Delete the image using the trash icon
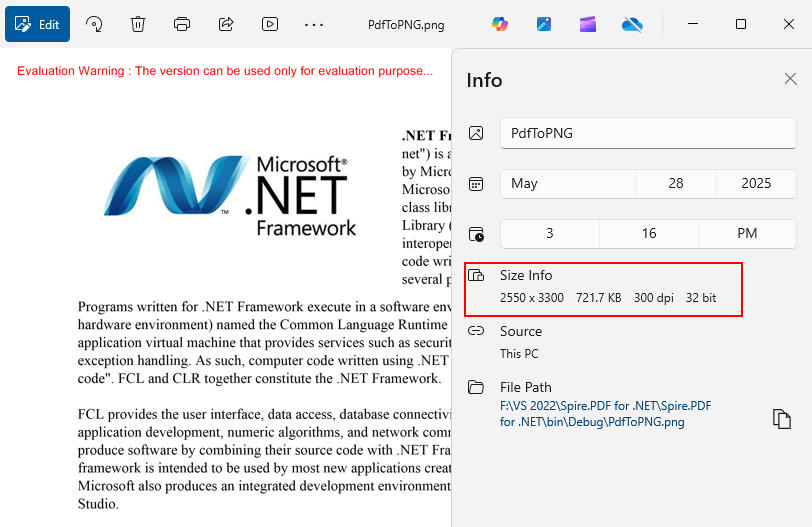812x527 pixels. point(138,24)
